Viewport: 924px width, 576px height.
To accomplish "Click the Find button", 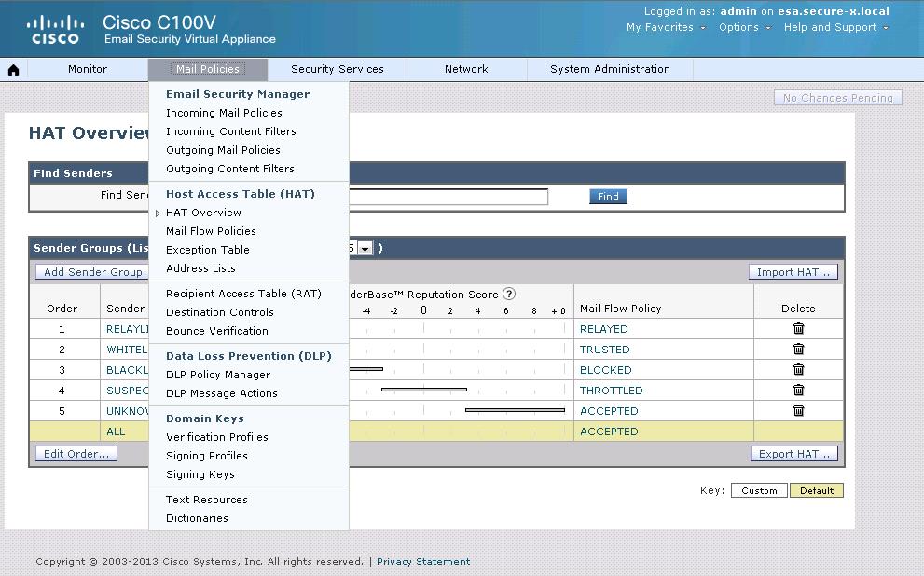I will click(608, 196).
